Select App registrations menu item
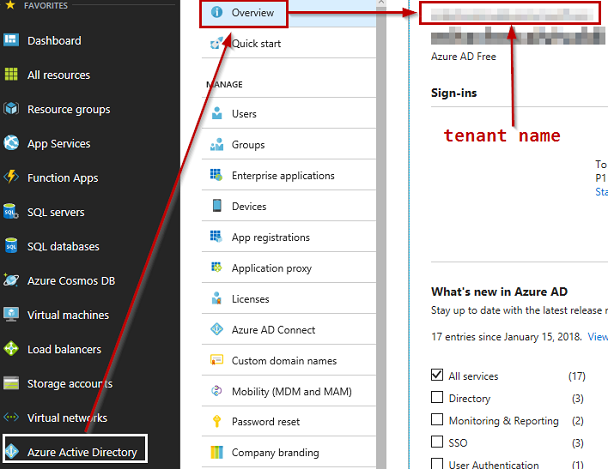This screenshot has height=469, width=608. pos(289,237)
